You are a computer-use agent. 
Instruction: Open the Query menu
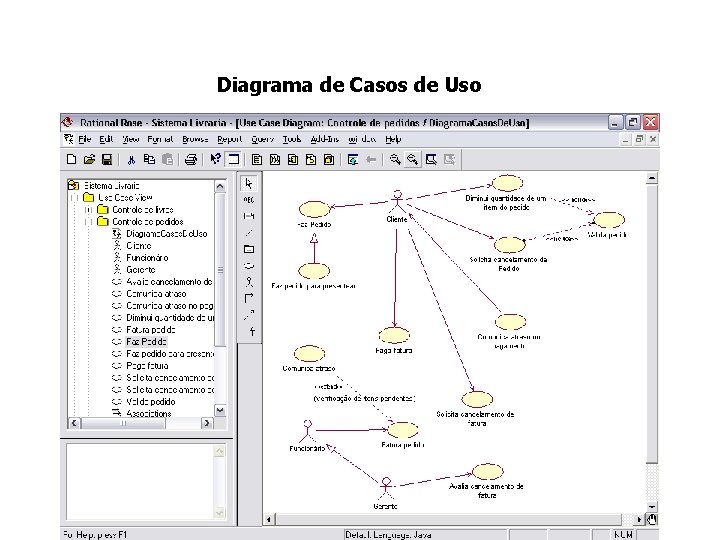pyautogui.click(x=262, y=139)
